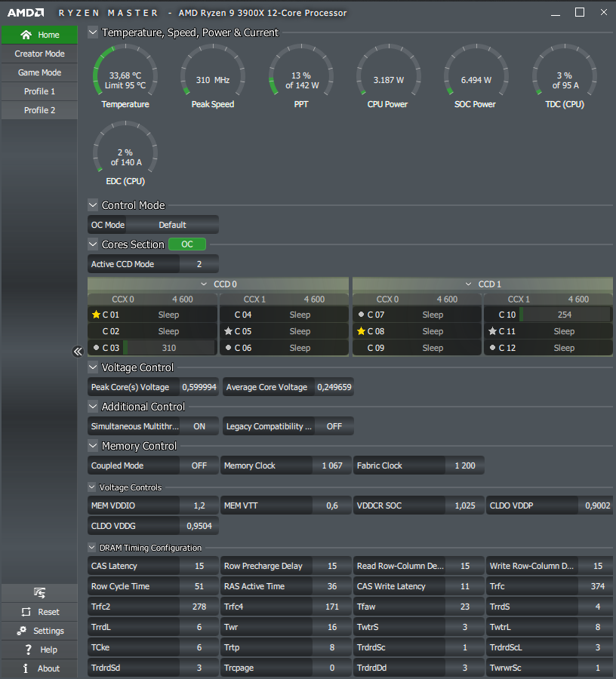Viewport: 616px width, 679px height.
Task: Toggle the green OC badge in Cores Section
Action: 187,244
